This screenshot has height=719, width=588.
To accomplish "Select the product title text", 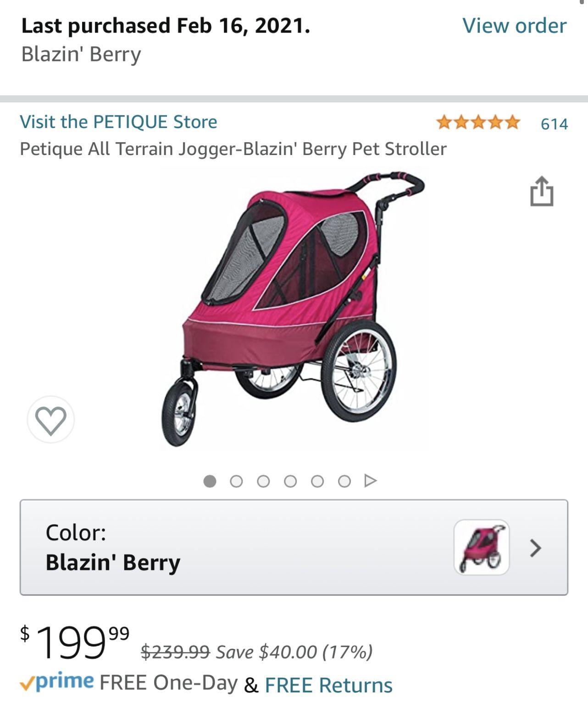I will tap(233, 148).
